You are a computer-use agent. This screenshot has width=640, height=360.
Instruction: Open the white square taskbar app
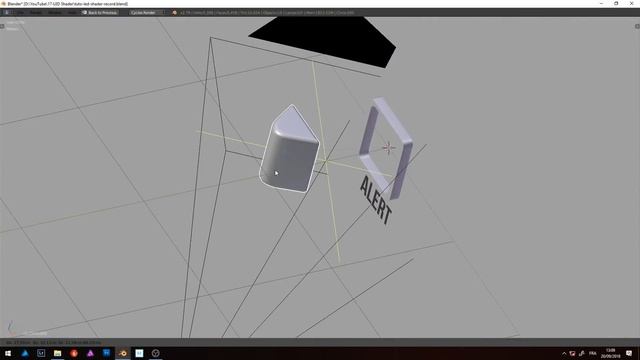pos(139,353)
